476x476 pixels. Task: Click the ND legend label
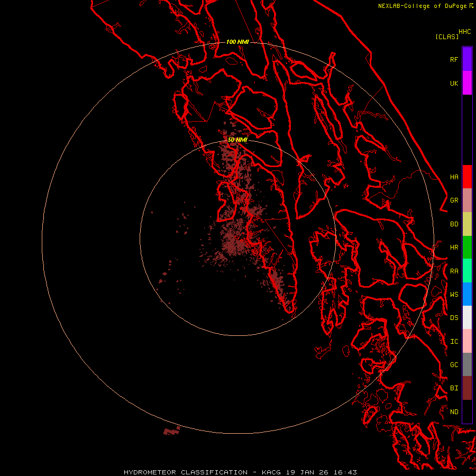(454, 411)
